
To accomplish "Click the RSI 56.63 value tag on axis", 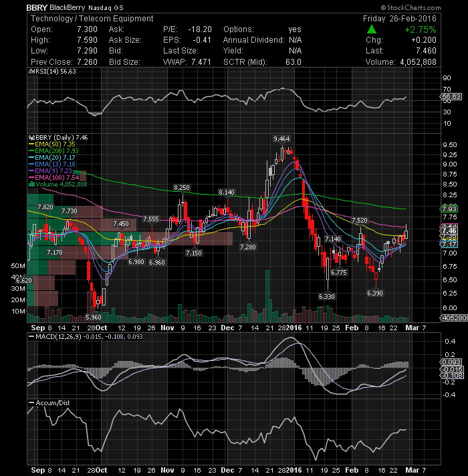I will click(451, 96).
